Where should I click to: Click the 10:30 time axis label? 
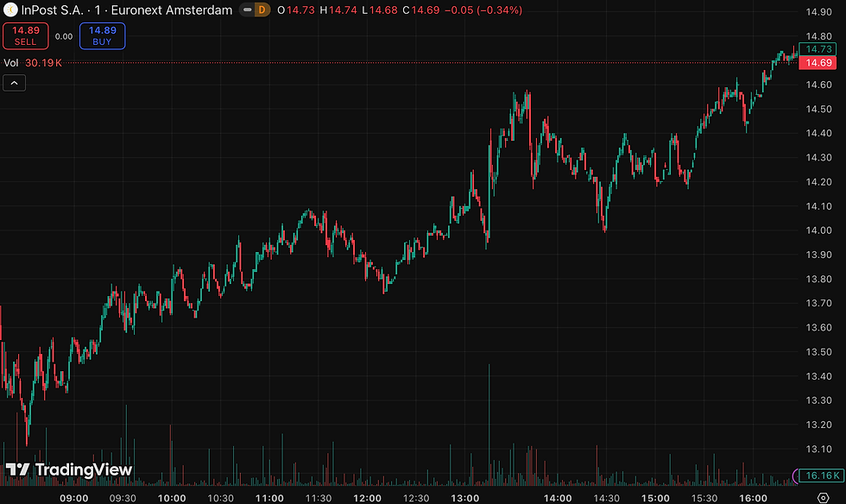[221, 498]
